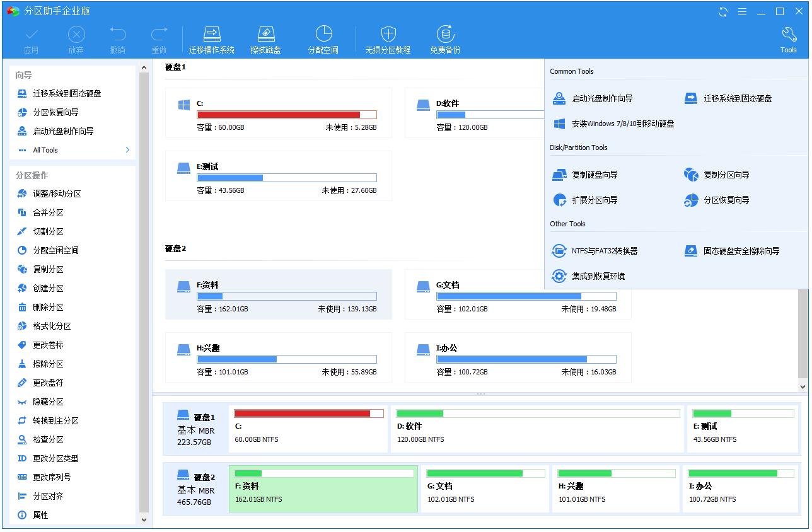Image resolution: width=812 pixels, height=532 pixels.
Task: Click 硬盘1 disk label in bottom map
Action: coord(196,429)
